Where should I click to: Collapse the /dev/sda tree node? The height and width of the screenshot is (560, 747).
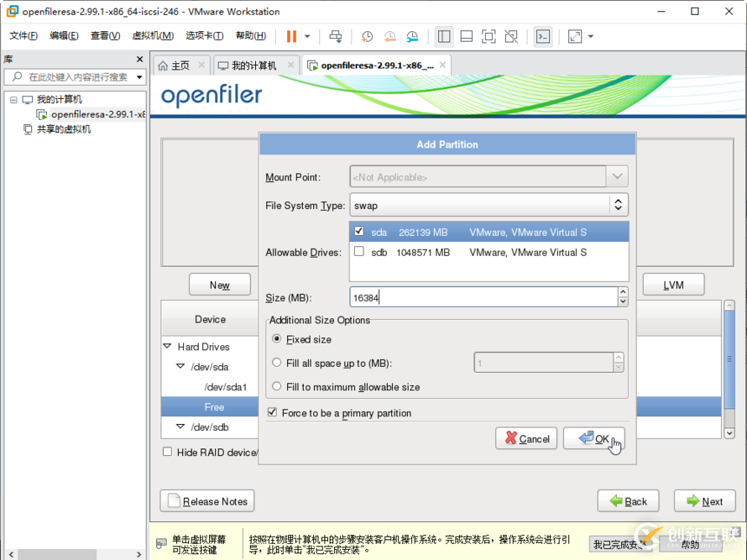(x=180, y=367)
